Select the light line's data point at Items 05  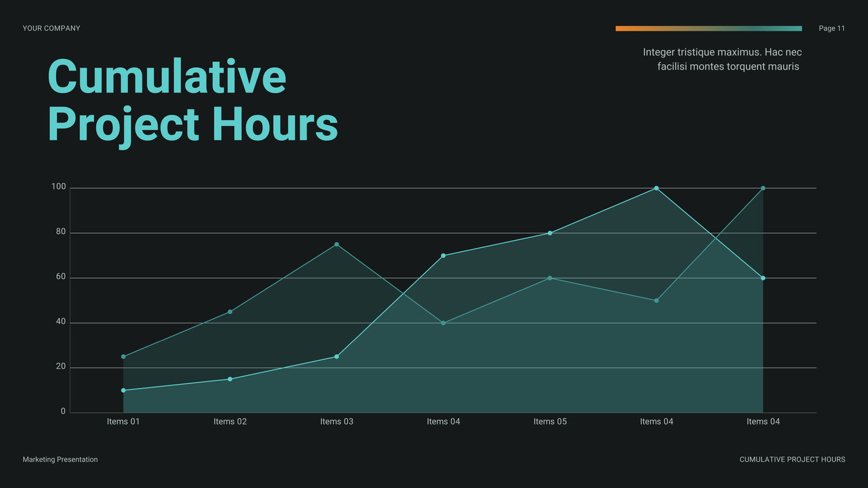[550, 233]
